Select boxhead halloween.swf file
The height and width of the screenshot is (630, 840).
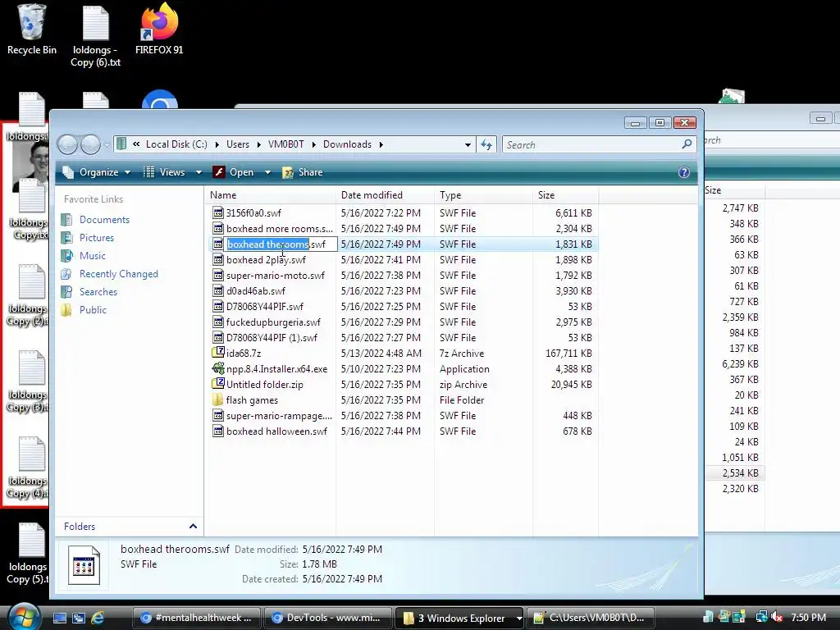click(x=276, y=431)
